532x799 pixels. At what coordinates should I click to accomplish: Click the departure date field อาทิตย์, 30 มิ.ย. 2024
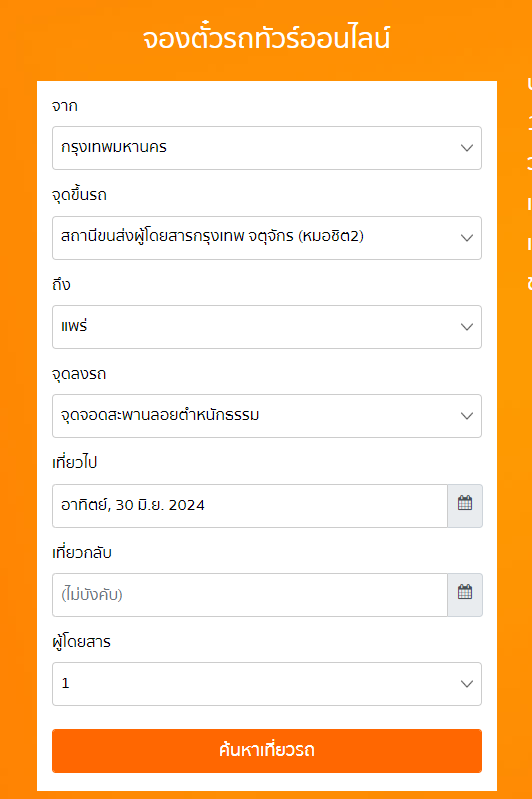(x=250, y=505)
